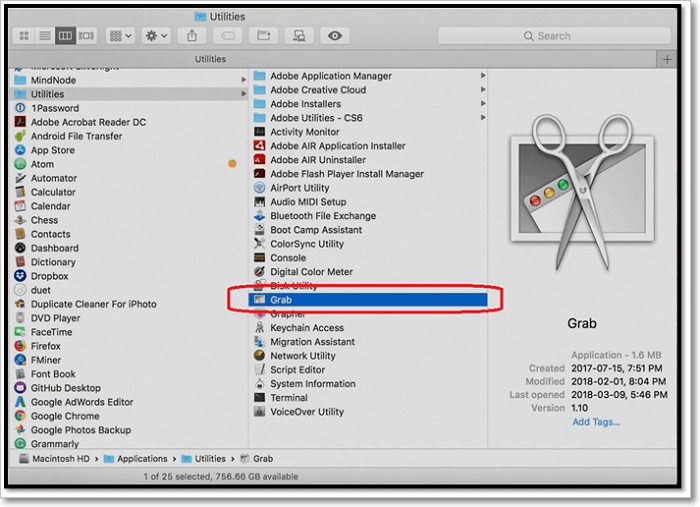Screen dimensions: 700x507
Task: Open the arrange-by grid dropdown
Action: [120, 36]
